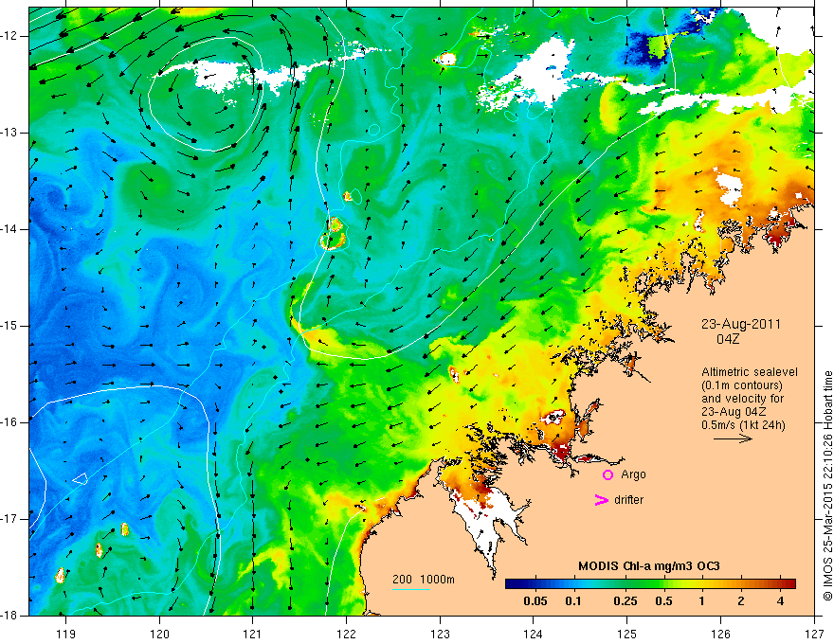Click the "drifter" legend label

[x=628, y=500]
